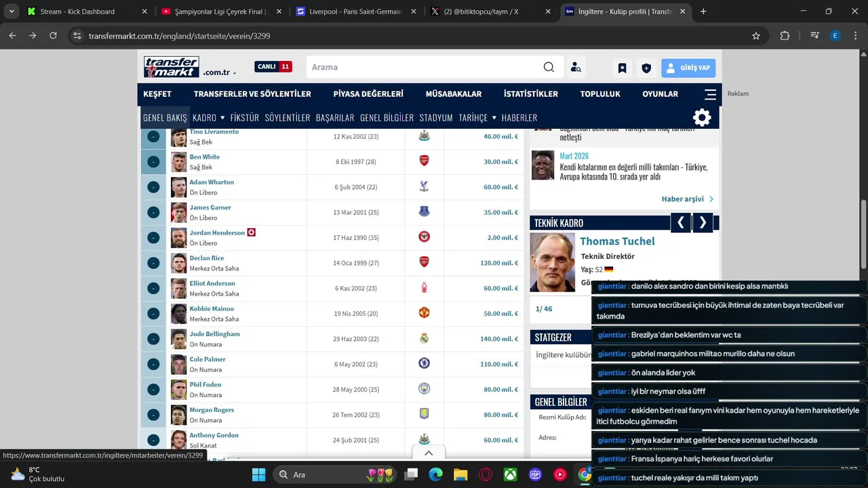The height and width of the screenshot is (488, 868).
Task: Open Haber arşivi link
Action: [x=688, y=199]
